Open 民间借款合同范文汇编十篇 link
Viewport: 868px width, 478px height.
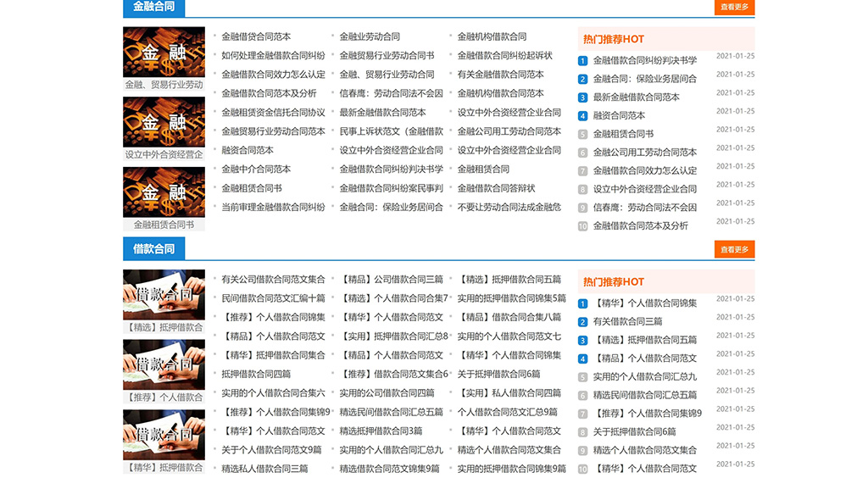(x=273, y=298)
